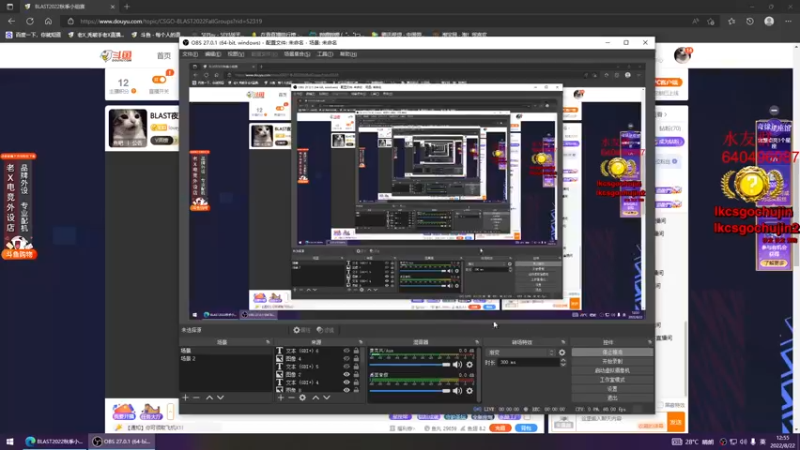
Task: Toggle visibility of source 文本 (GDI+) 4
Action: [346, 382]
